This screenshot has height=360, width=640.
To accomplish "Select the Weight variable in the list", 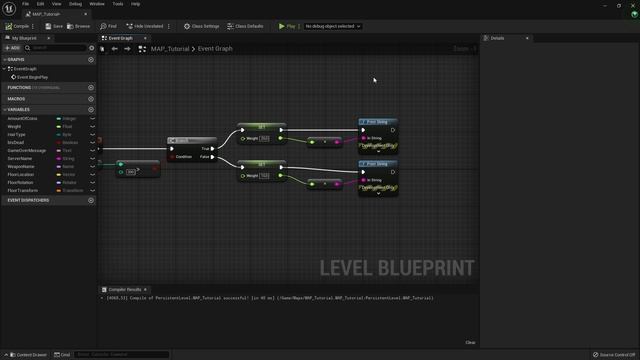I will click(x=14, y=127).
